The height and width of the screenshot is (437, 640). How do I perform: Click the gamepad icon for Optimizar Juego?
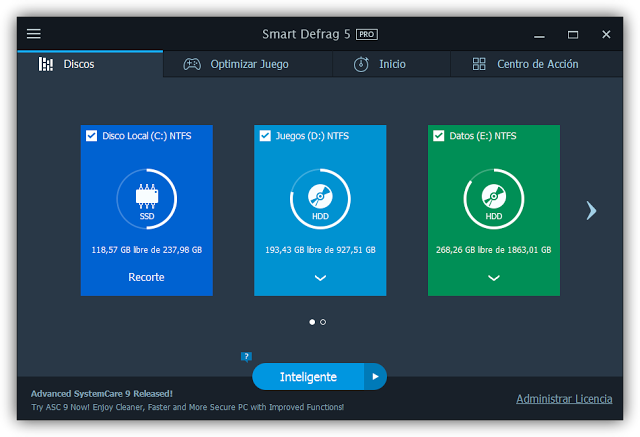192,64
